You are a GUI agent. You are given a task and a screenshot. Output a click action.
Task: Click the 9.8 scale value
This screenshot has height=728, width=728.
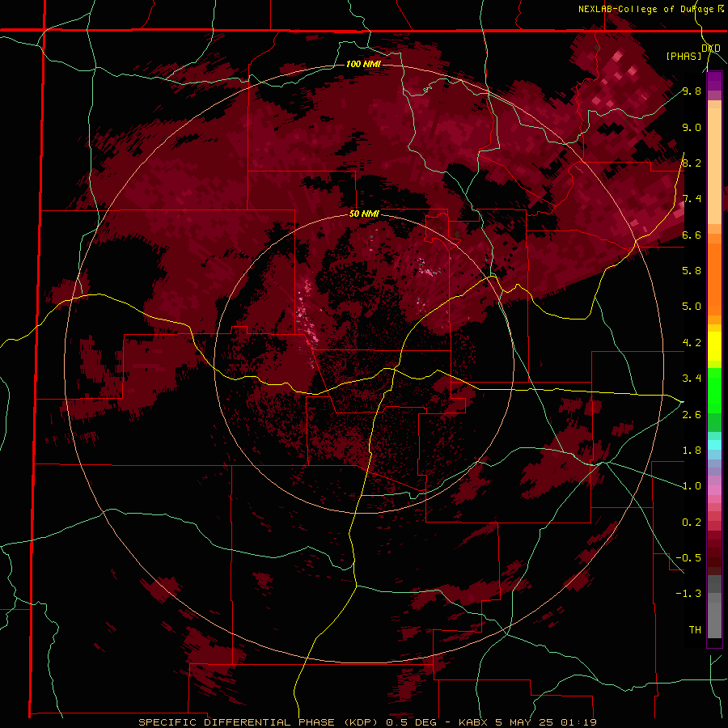tap(692, 91)
